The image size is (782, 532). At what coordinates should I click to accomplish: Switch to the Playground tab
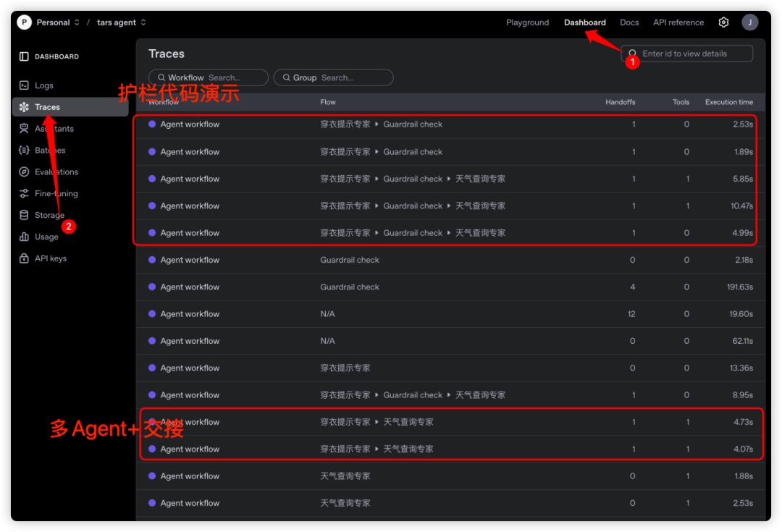[x=527, y=22]
